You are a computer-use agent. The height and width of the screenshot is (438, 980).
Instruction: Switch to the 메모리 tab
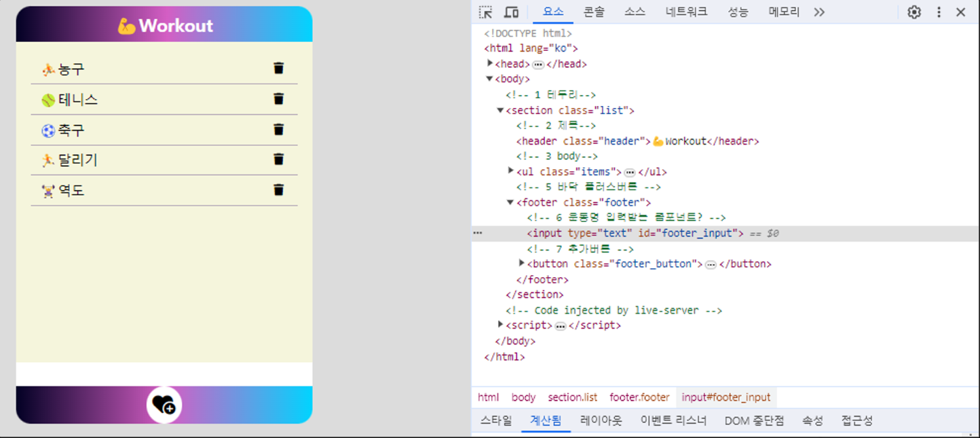pos(784,12)
